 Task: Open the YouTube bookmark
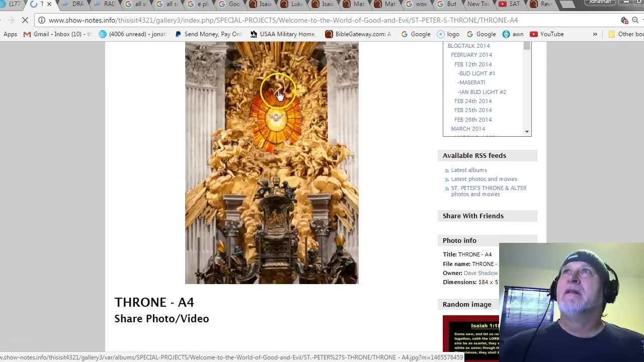point(546,34)
